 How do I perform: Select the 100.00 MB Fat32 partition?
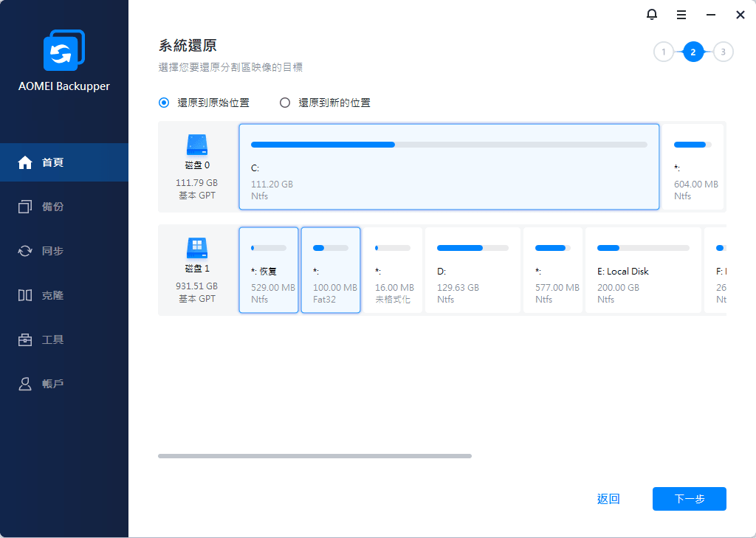[331, 270]
